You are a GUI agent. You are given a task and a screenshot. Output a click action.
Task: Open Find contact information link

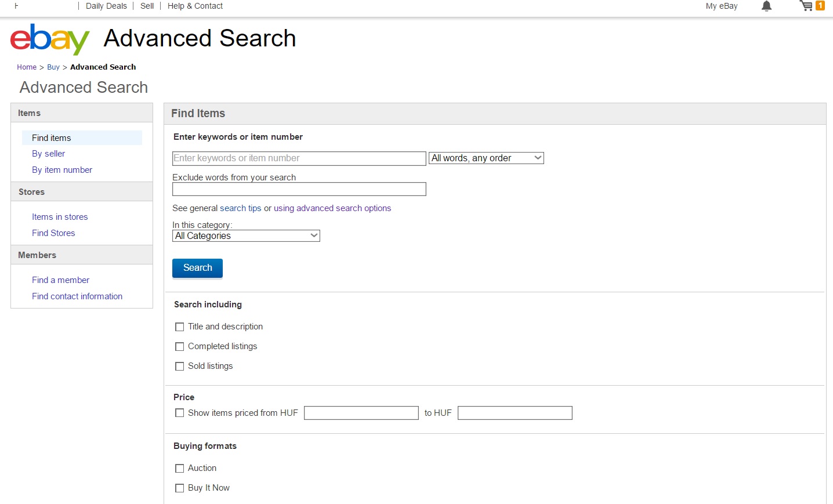click(77, 296)
